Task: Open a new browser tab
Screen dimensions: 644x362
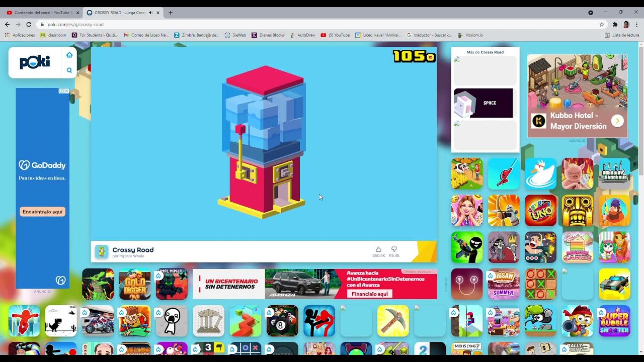Action: (171, 13)
